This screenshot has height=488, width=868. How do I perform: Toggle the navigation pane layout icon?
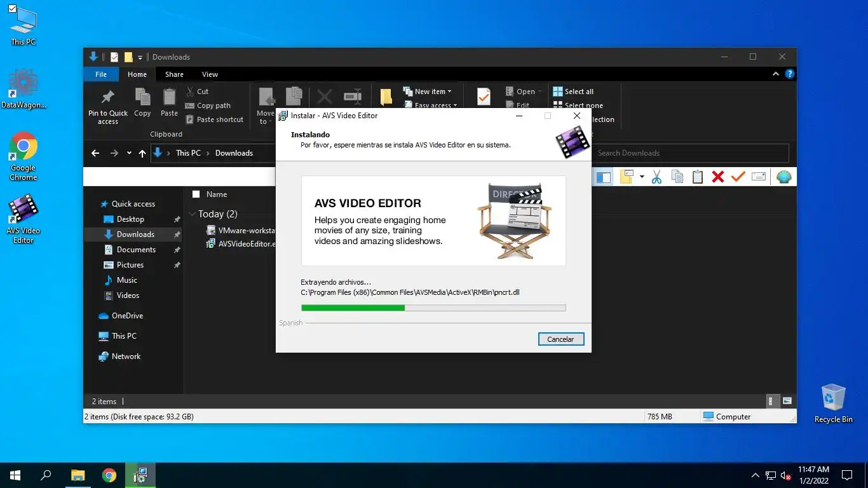pyautogui.click(x=603, y=177)
